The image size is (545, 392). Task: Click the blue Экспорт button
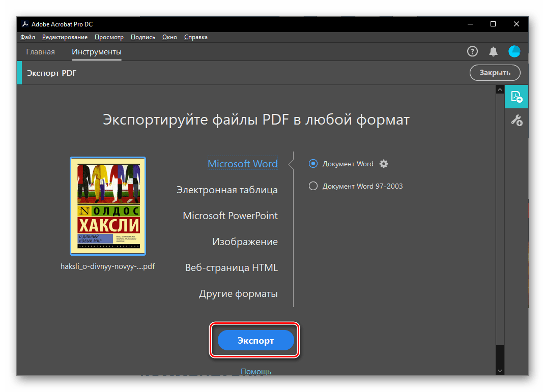coord(256,340)
